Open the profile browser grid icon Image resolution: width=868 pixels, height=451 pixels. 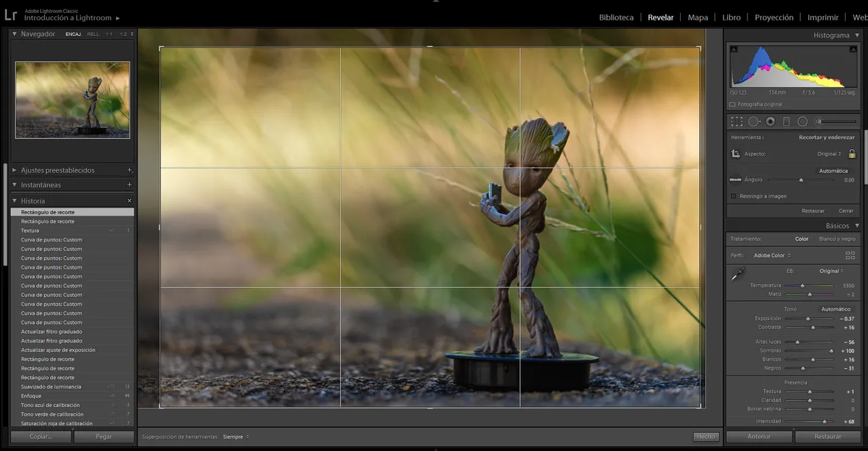click(850, 256)
